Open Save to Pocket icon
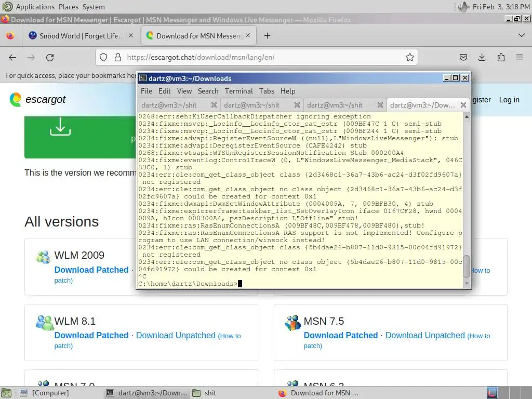The height and width of the screenshot is (399, 532). (x=463, y=57)
